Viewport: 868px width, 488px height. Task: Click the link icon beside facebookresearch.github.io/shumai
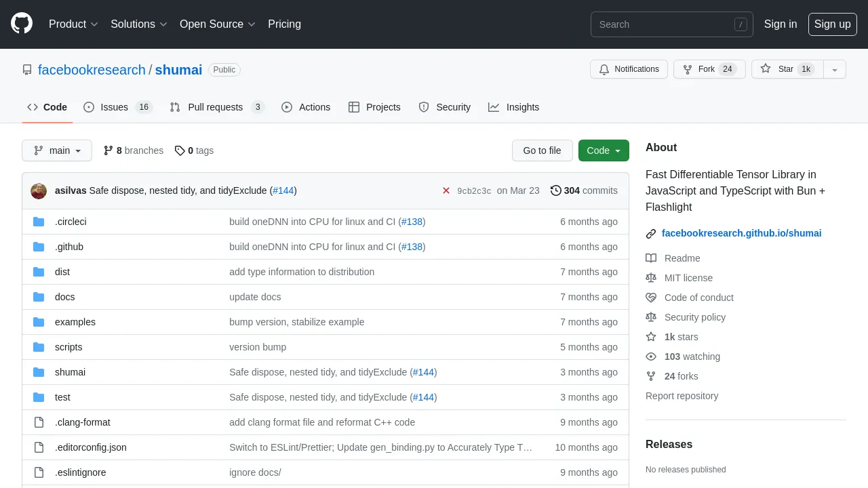tap(651, 233)
